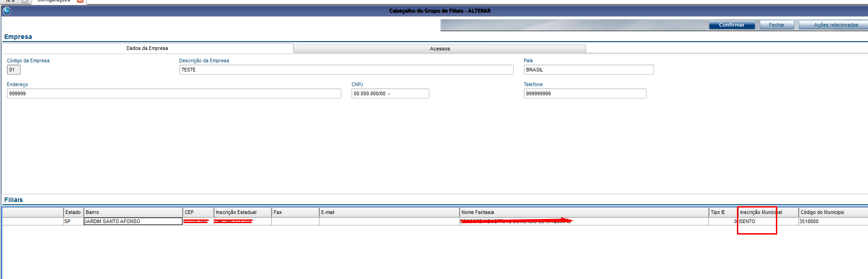The width and height of the screenshot is (868, 279).
Task: Select the 3518800 município code cell
Action: (833, 221)
